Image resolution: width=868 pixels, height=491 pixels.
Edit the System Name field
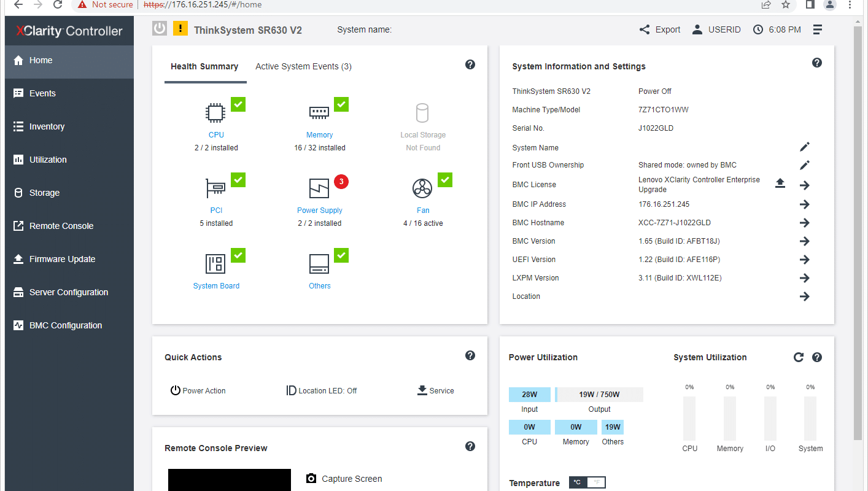tap(805, 147)
